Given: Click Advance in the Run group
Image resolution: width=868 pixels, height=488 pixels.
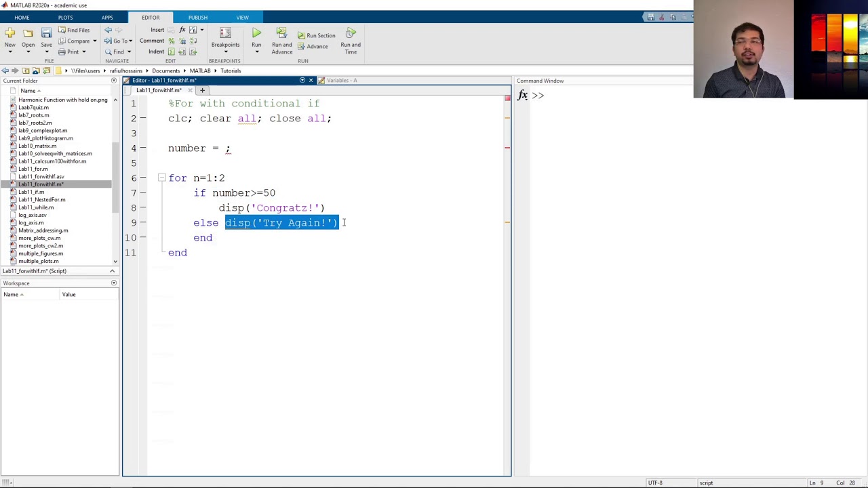Looking at the screenshot, I should [x=312, y=46].
